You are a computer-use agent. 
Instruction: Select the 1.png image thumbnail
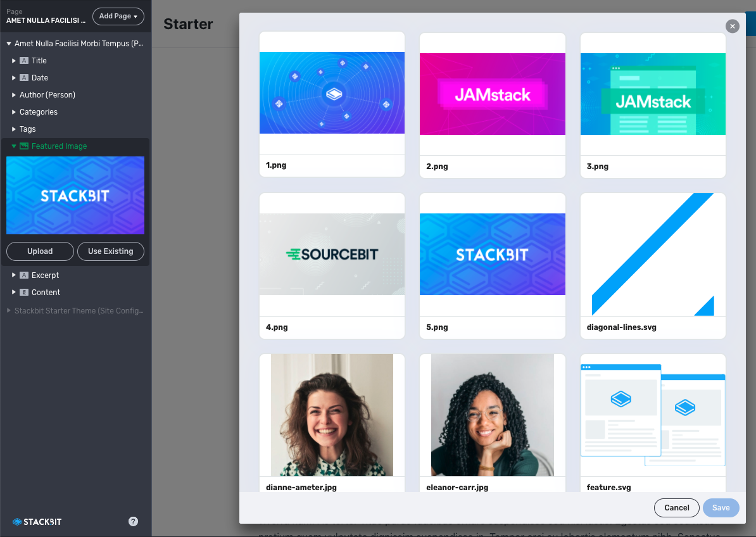click(x=332, y=92)
